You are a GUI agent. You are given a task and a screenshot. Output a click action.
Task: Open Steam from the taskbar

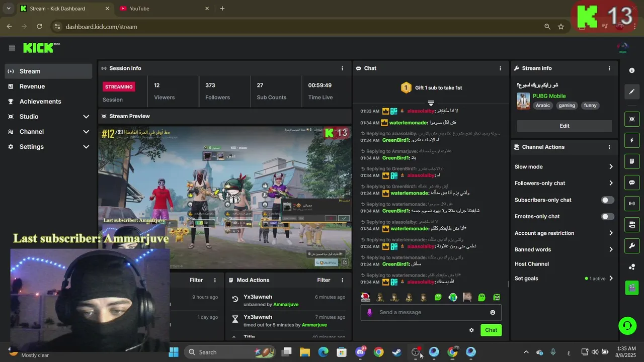click(397, 352)
